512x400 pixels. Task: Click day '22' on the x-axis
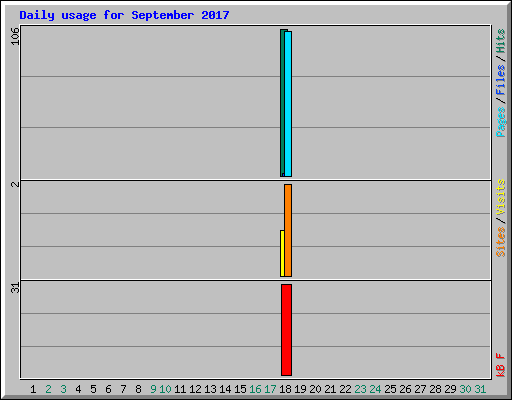[345, 389]
